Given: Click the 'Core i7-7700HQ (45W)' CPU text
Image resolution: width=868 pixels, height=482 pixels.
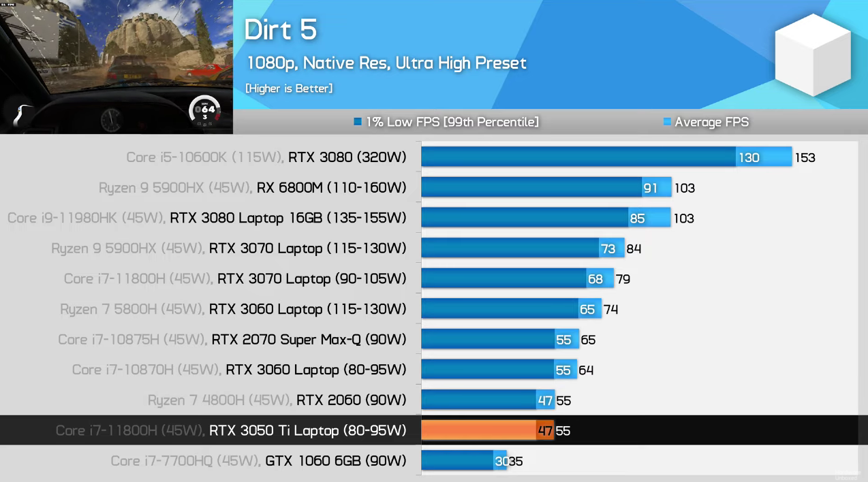Looking at the screenshot, I should click(x=186, y=461).
